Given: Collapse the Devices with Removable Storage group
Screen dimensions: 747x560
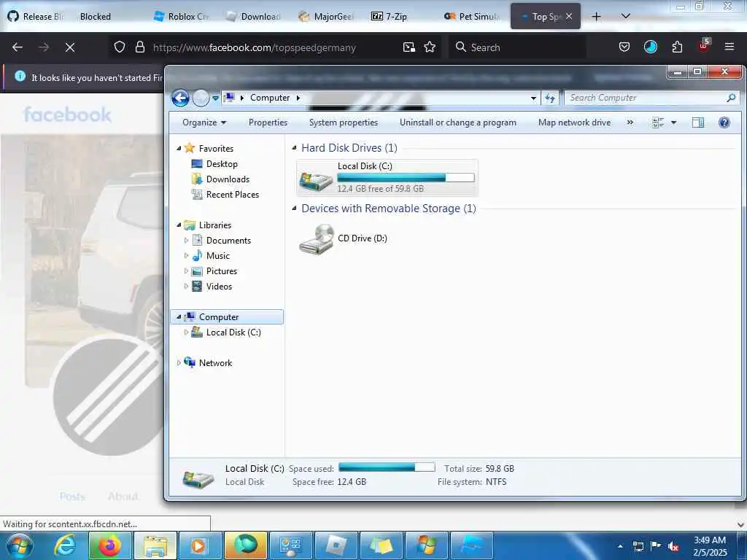Looking at the screenshot, I should [294, 209].
